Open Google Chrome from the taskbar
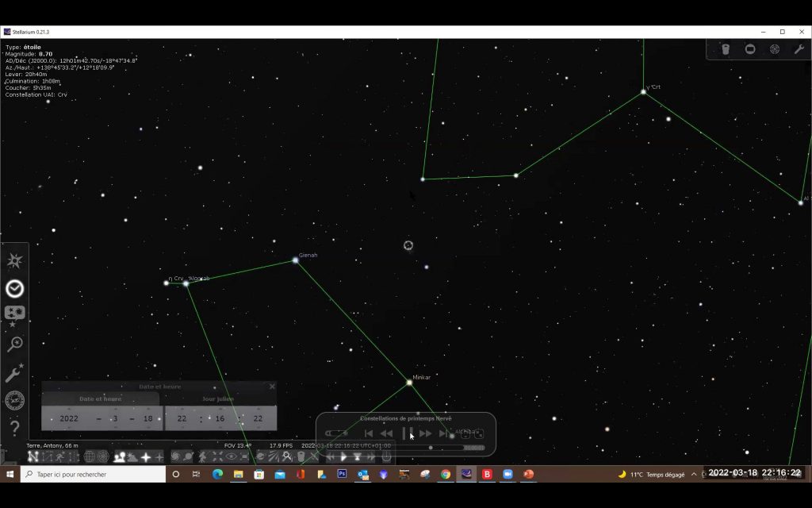 (x=446, y=474)
